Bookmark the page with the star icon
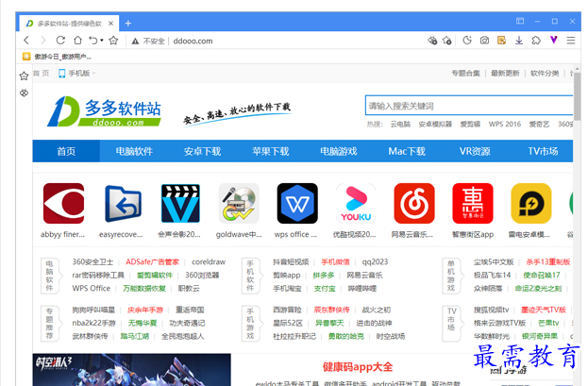 pos(113,41)
